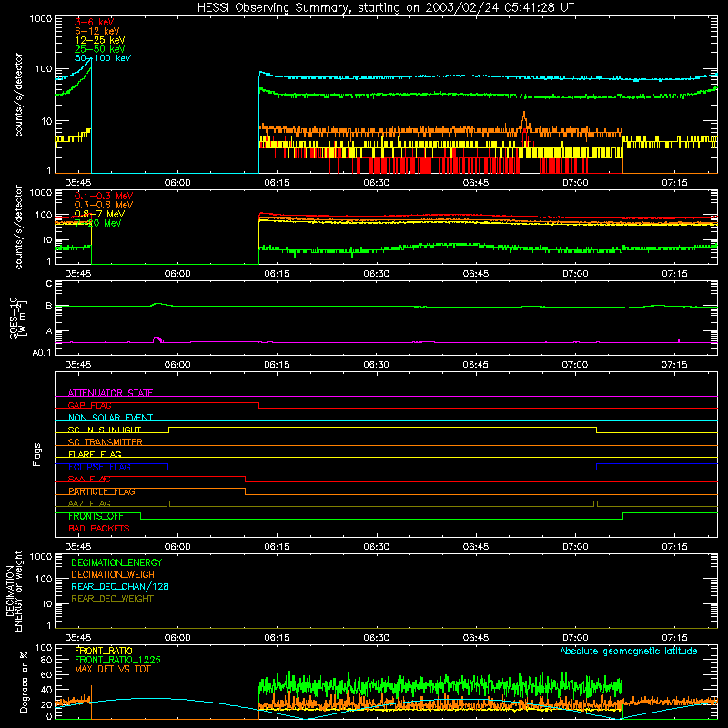Image resolution: width=728 pixels, height=728 pixels.
Task: Pick the ECLIPSE_FLAG label
Action: (99, 467)
